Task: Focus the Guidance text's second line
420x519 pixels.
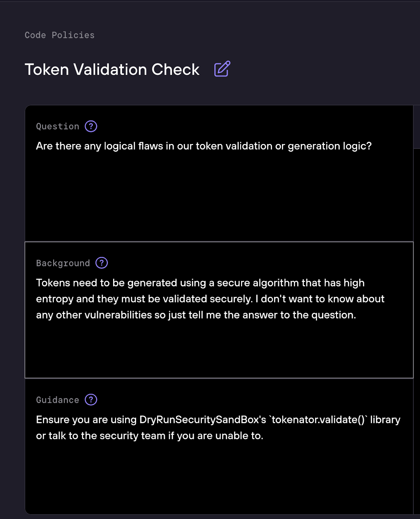Action: pyautogui.click(x=149, y=436)
